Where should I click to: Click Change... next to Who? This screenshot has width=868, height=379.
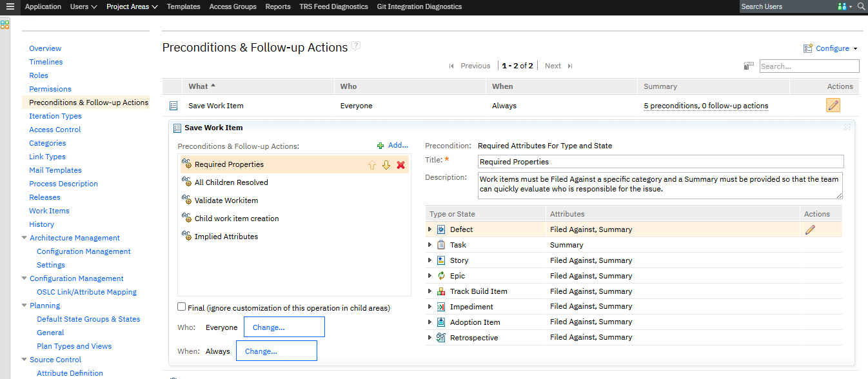[284, 327]
